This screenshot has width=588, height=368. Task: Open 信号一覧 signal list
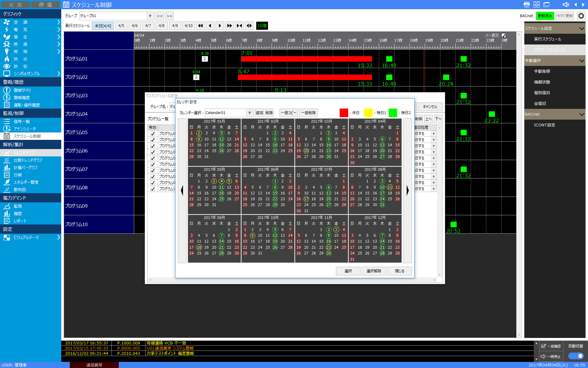pyautogui.click(x=31, y=121)
